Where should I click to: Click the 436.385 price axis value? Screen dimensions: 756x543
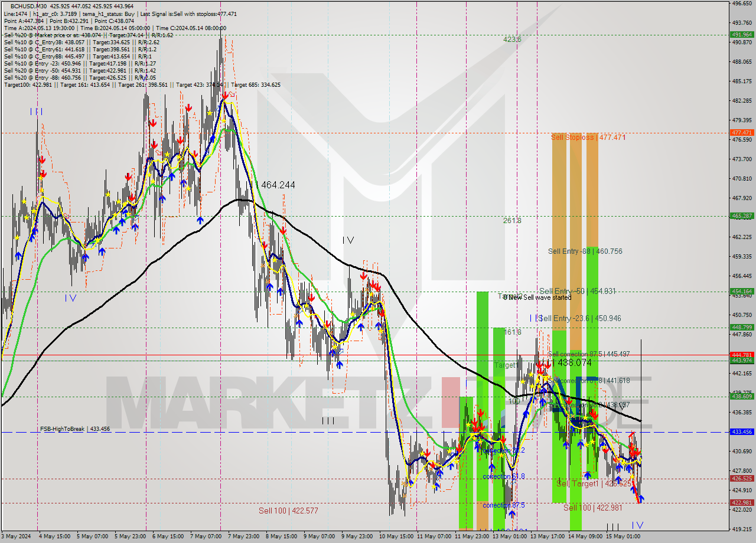tap(742, 412)
